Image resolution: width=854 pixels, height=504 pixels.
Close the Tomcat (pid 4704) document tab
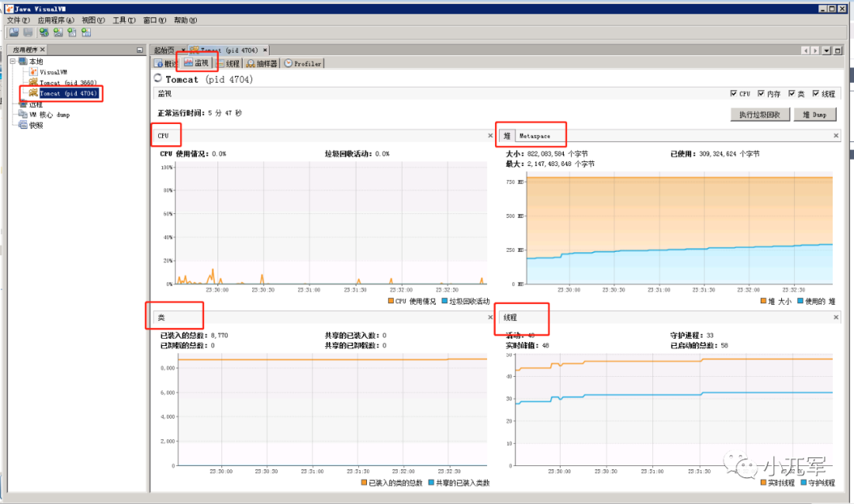(x=265, y=50)
